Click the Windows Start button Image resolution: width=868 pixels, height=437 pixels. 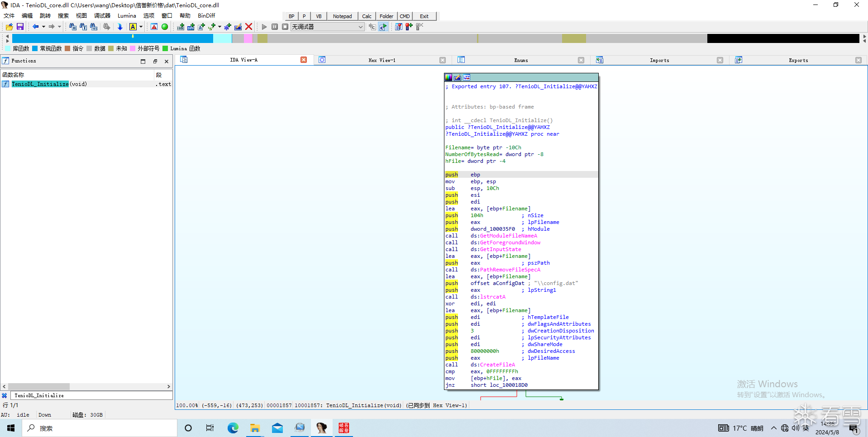click(11, 428)
